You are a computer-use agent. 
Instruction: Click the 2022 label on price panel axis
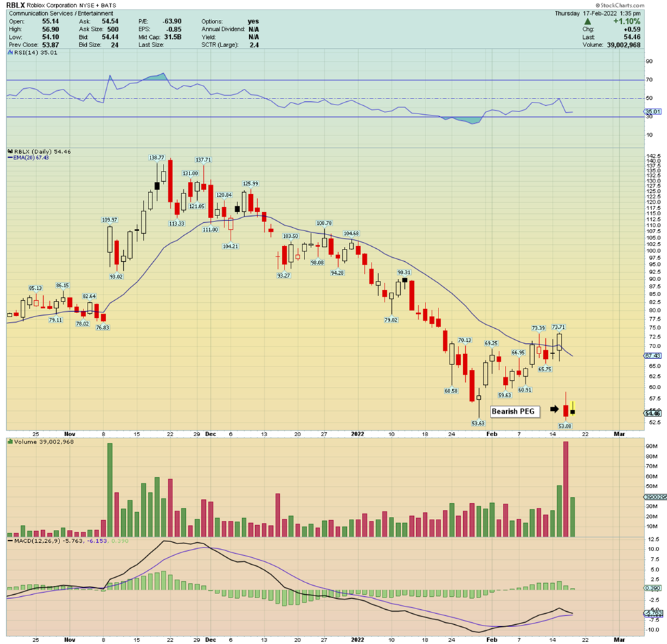pos(357,434)
